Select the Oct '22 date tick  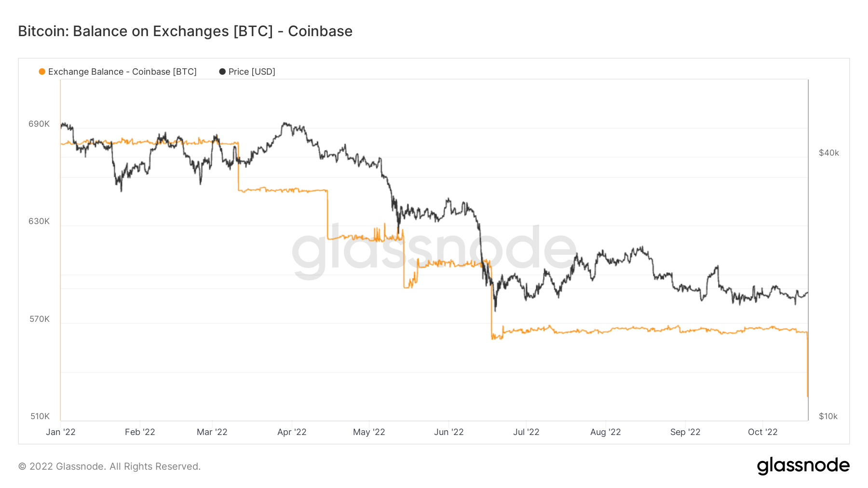[x=762, y=432]
